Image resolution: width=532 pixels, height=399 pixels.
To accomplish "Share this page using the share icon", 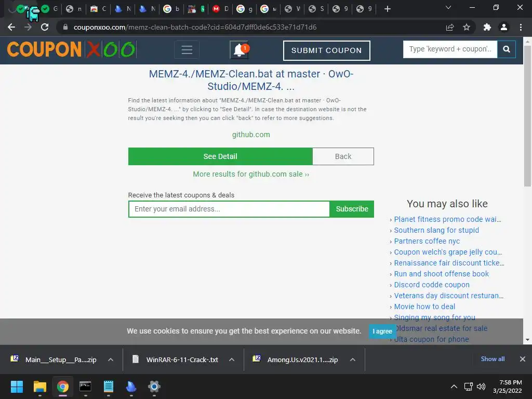I will click(450, 27).
